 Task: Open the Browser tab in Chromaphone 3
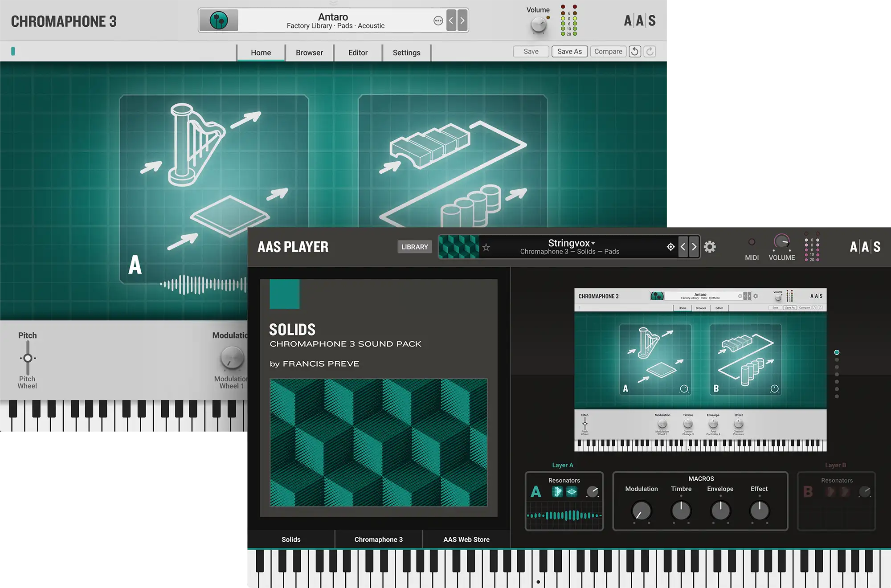[309, 53]
